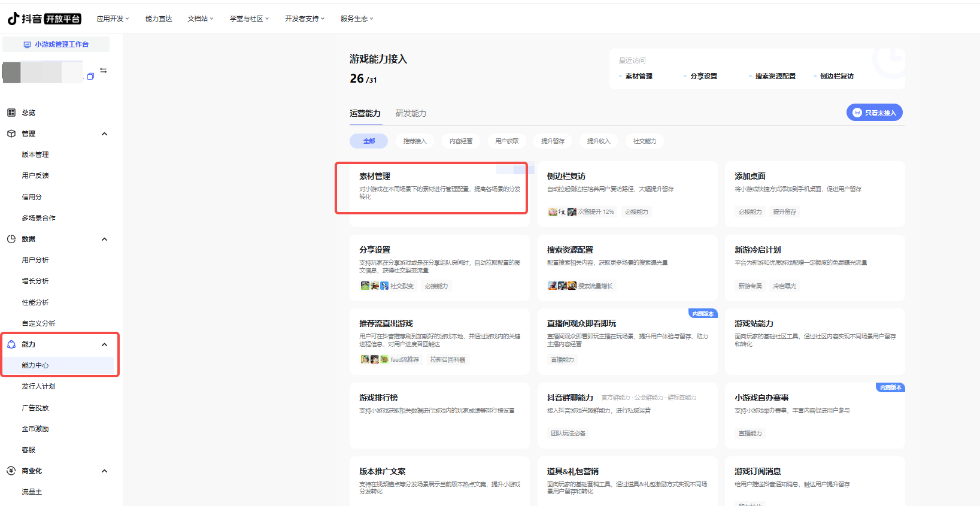Image resolution: width=980 pixels, height=506 pixels.
Task: Select the 社交能力 filter pill
Action: (645, 141)
